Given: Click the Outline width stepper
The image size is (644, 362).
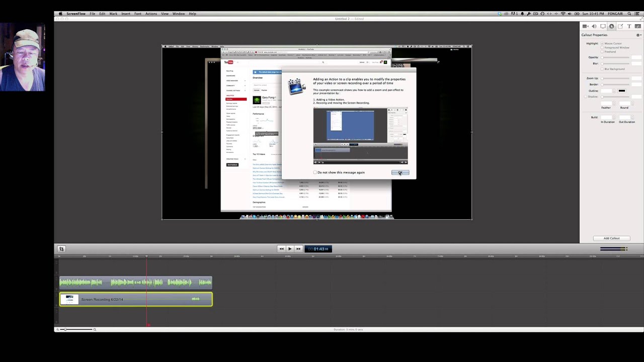Looking at the screenshot, I should click(x=614, y=91).
